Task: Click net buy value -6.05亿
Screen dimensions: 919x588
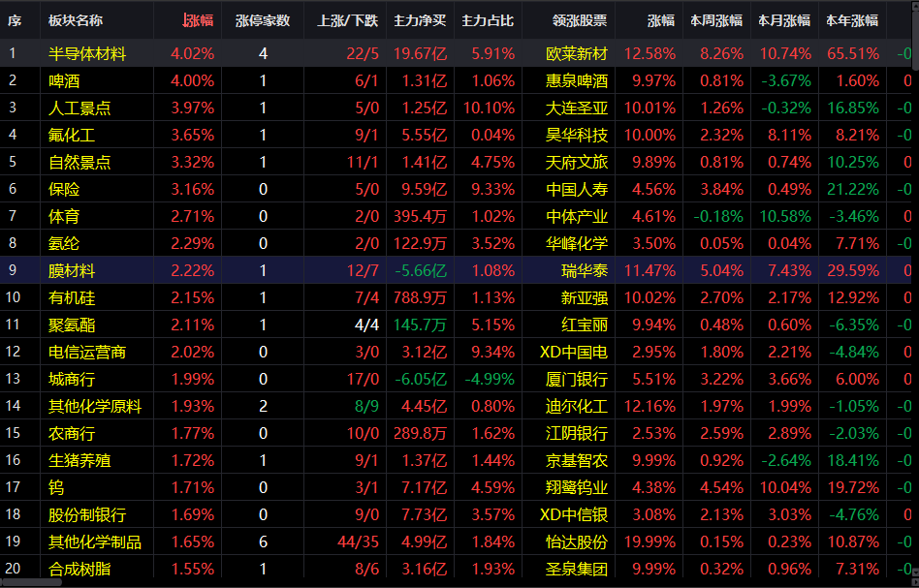Action: 420,380
